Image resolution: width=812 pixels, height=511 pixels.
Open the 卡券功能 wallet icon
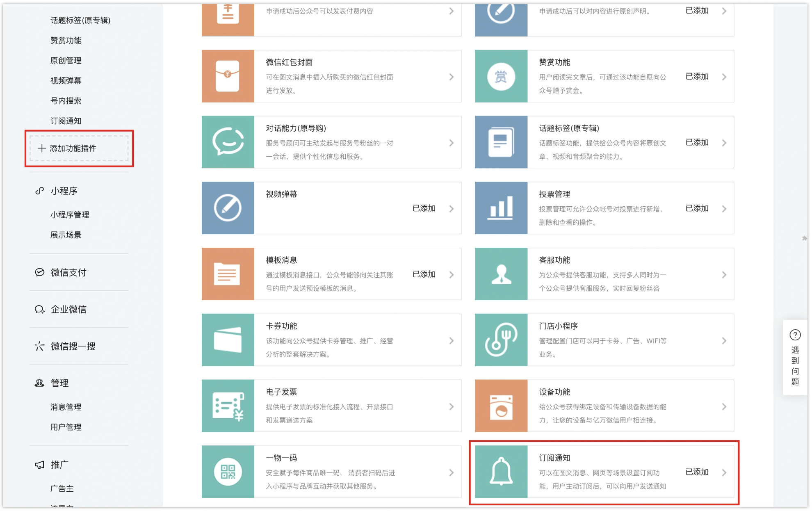tap(228, 340)
